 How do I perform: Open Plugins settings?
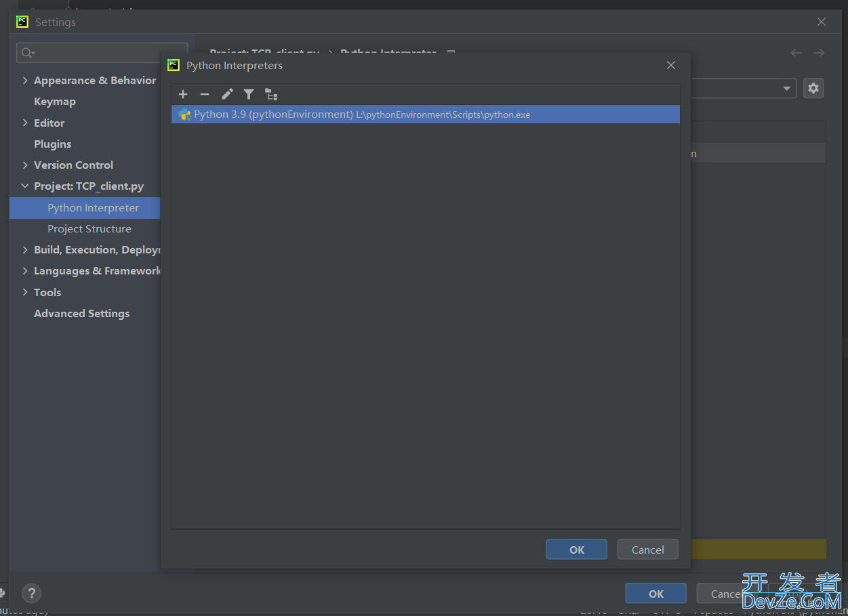(x=53, y=144)
